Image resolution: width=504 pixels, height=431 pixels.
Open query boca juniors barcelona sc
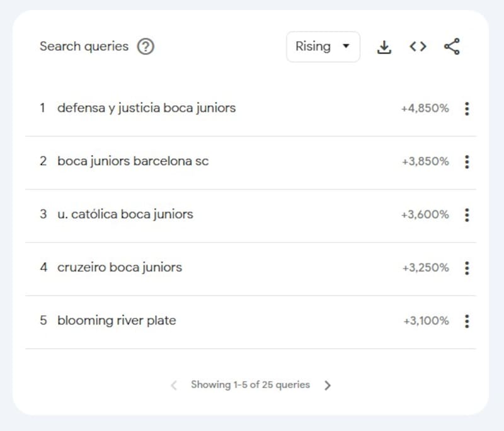click(133, 161)
